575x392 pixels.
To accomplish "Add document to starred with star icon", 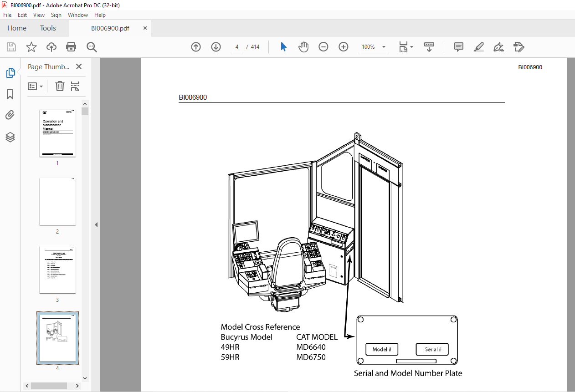I will (31, 47).
